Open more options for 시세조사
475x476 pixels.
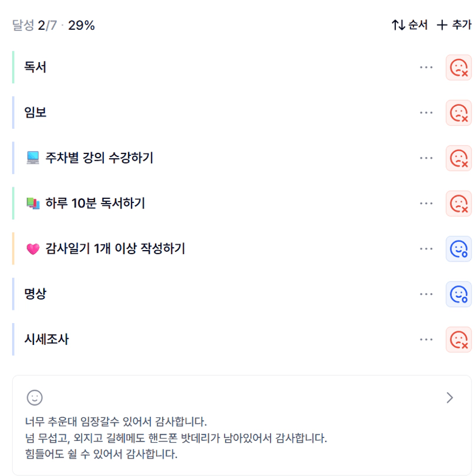tap(426, 339)
